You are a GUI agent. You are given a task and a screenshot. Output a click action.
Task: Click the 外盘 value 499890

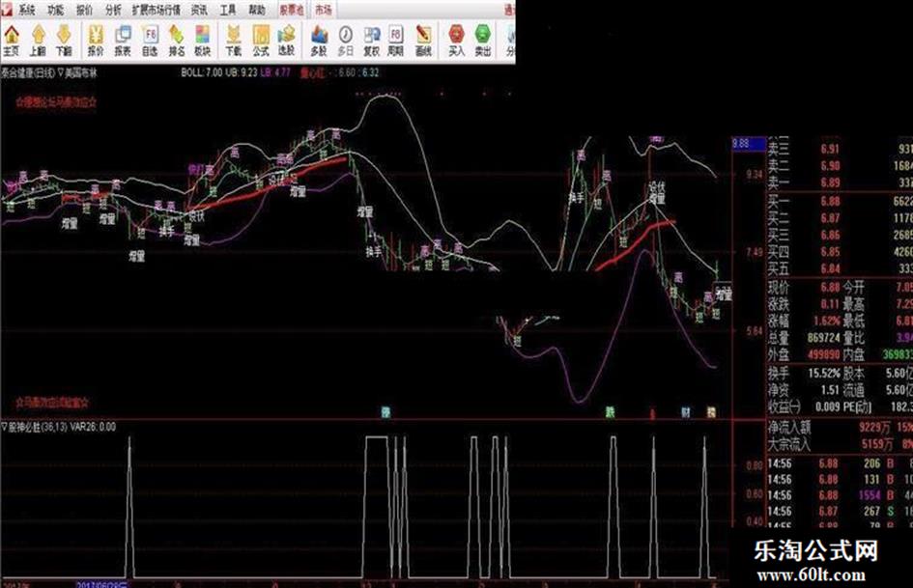click(x=823, y=354)
